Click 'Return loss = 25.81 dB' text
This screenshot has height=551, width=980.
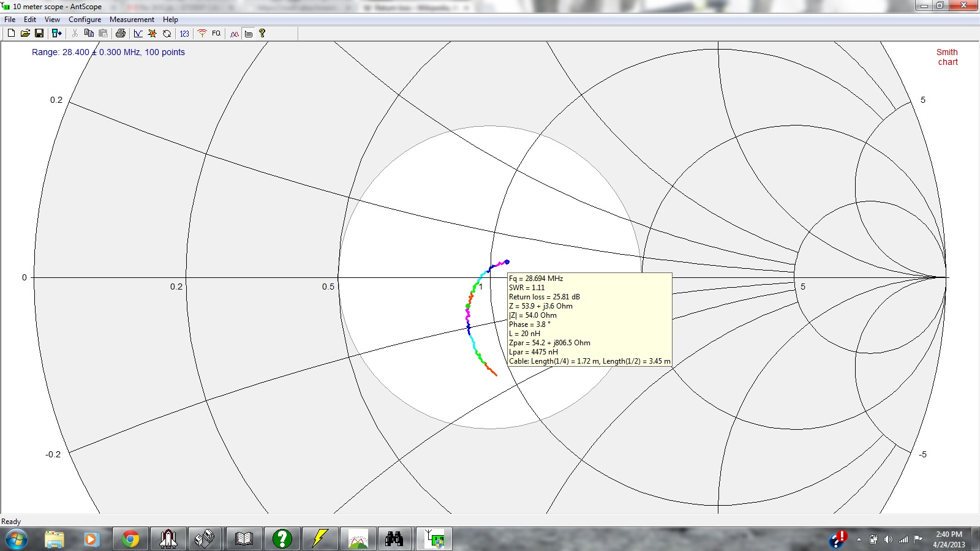pos(545,297)
